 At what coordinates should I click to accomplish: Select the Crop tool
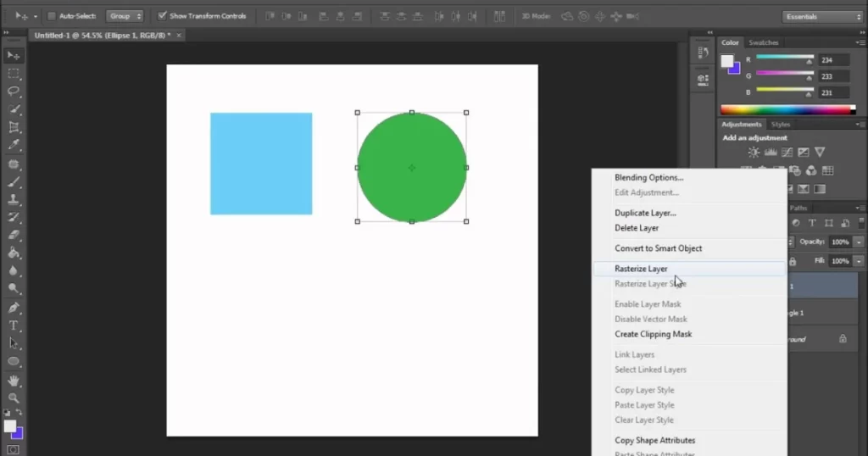14,127
